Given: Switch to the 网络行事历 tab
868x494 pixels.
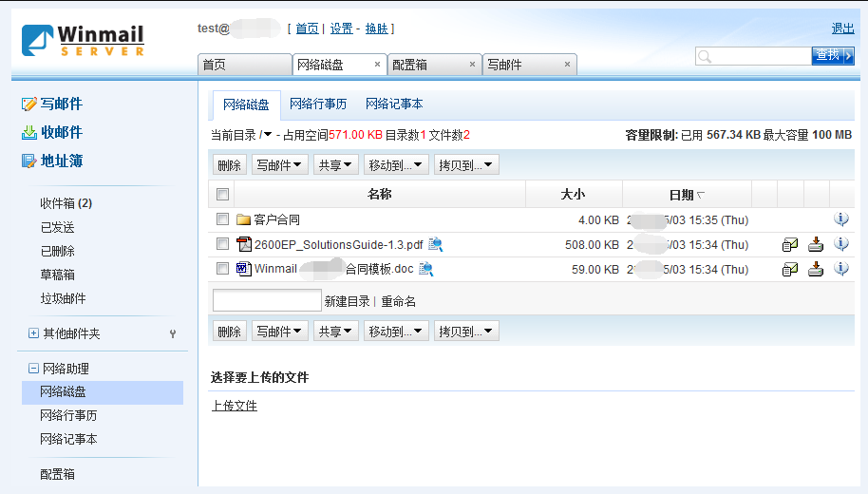Looking at the screenshot, I should tap(318, 104).
